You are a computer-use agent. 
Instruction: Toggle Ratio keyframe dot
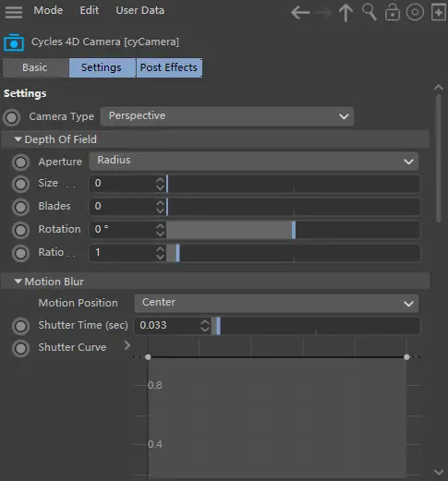(x=20, y=253)
